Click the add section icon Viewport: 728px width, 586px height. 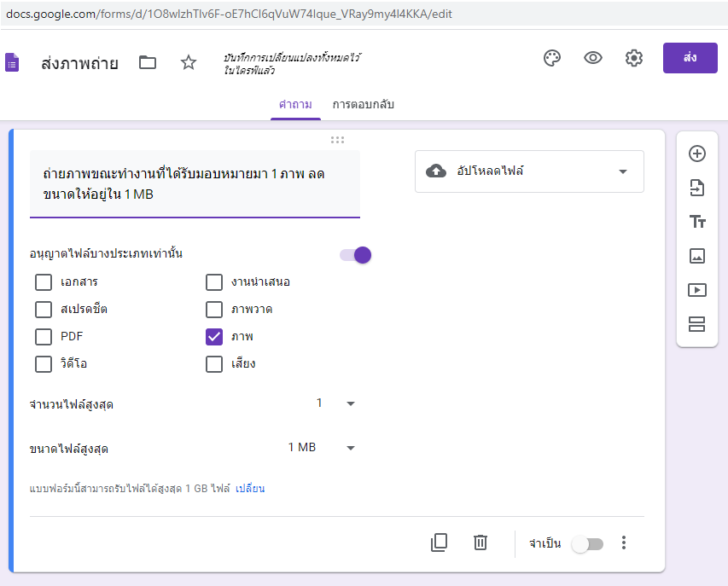click(697, 324)
